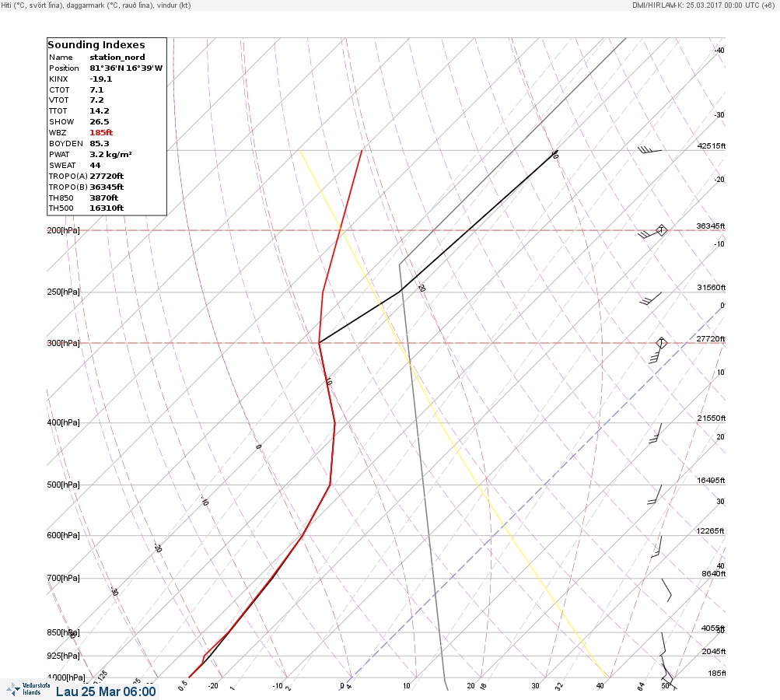Click the 27720ft altitude label on right axis
This screenshot has height=700, width=780.
711,339
